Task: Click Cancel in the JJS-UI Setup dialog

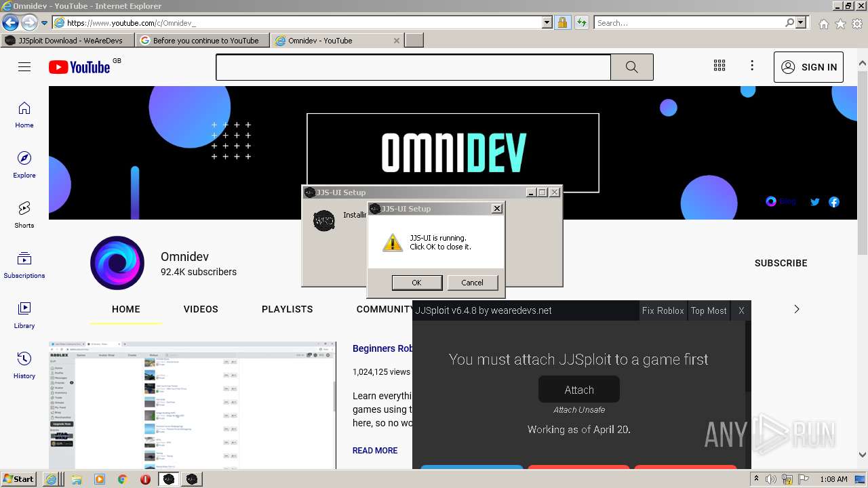Action: (x=472, y=283)
